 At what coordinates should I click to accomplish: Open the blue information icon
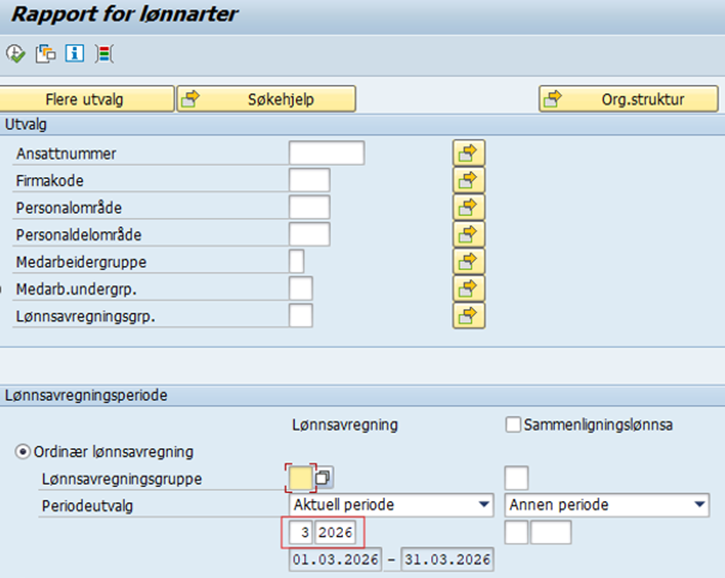(74, 54)
